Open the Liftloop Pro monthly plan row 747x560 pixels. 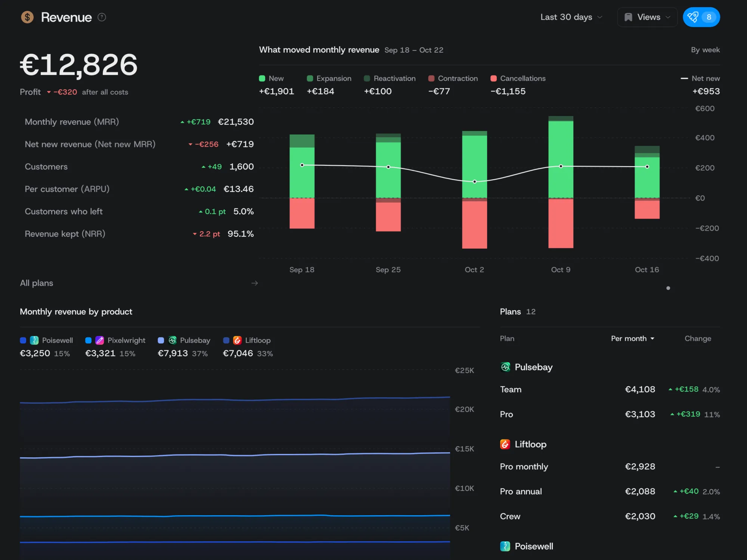click(x=610, y=467)
